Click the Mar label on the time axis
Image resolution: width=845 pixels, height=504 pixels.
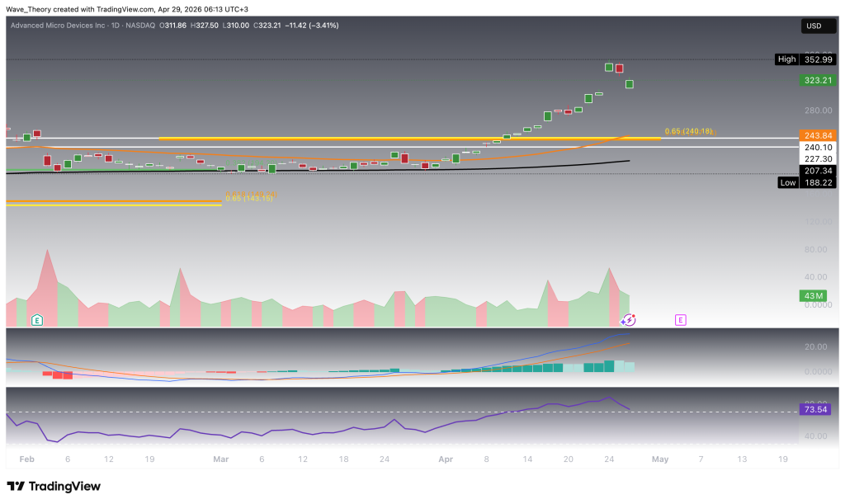[220, 459]
